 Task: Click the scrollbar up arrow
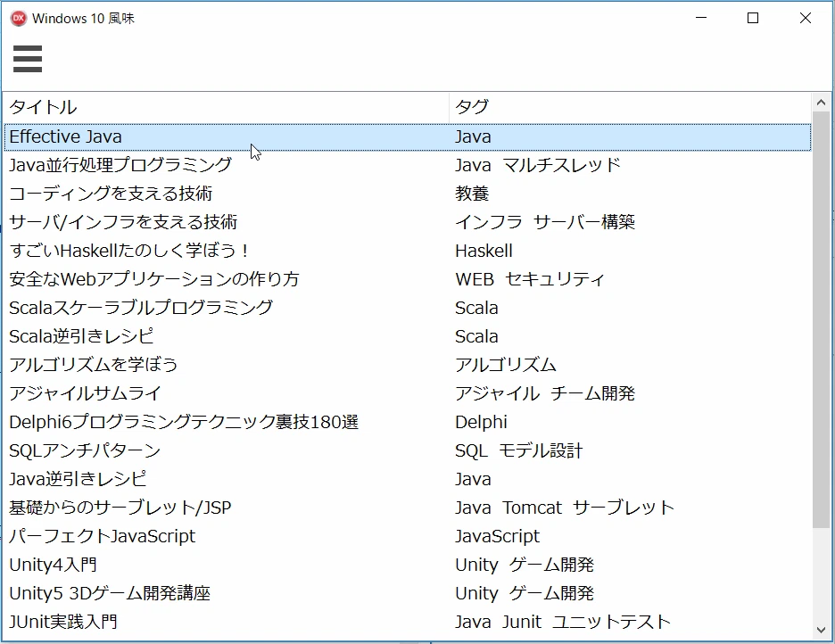click(821, 103)
